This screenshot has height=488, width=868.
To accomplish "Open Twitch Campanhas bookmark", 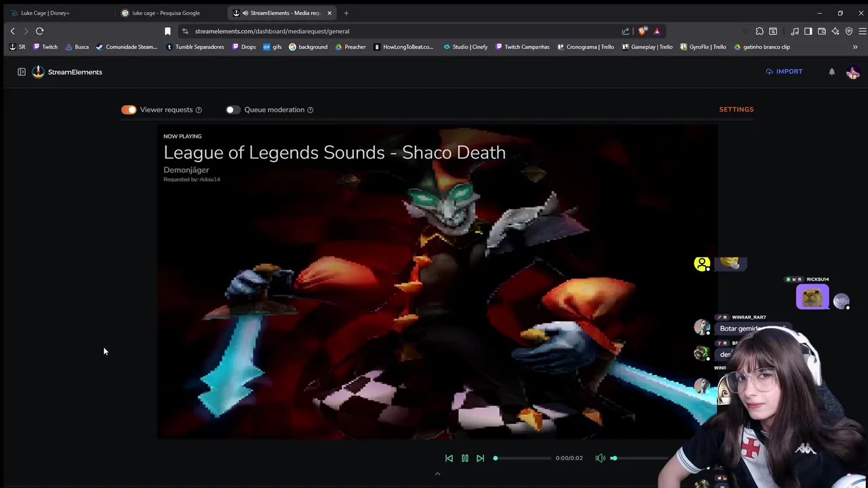I will click(523, 47).
